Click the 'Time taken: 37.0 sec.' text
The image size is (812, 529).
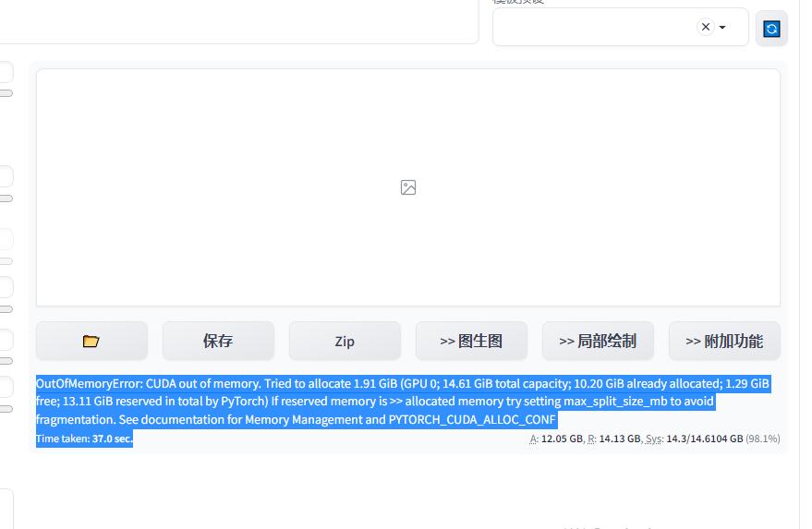[84, 439]
